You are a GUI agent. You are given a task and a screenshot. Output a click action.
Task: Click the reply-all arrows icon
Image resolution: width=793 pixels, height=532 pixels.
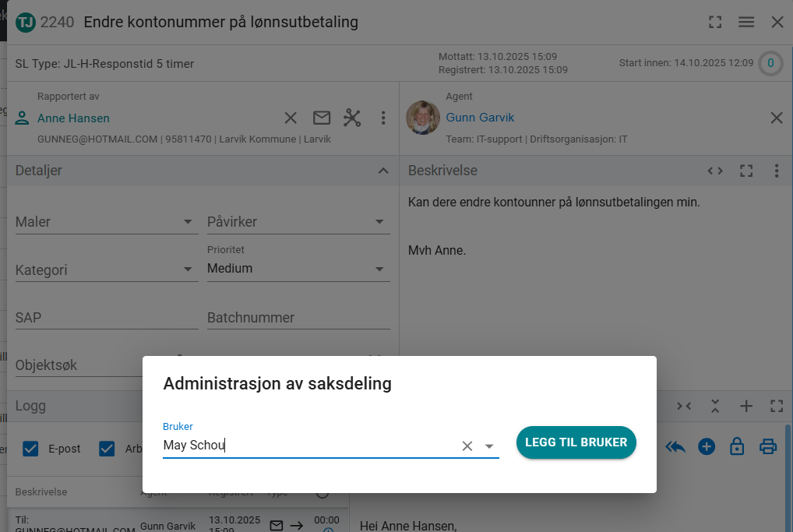[675, 446]
